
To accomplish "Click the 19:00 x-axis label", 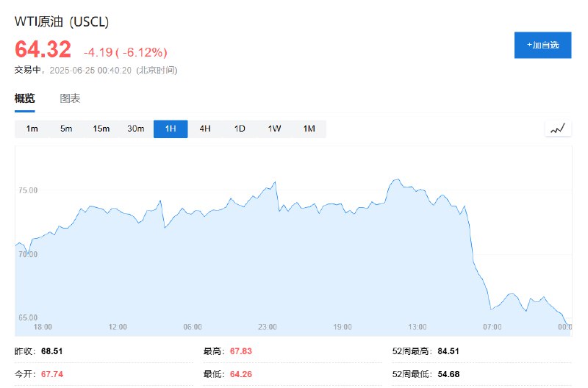I will click(x=343, y=327).
